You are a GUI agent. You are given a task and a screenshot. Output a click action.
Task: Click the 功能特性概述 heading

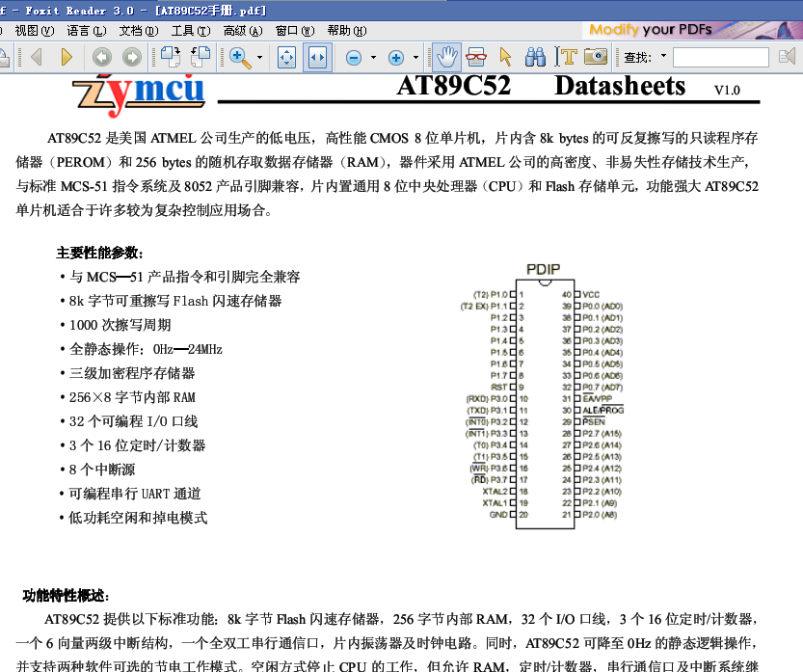click(x=67, y=595)
